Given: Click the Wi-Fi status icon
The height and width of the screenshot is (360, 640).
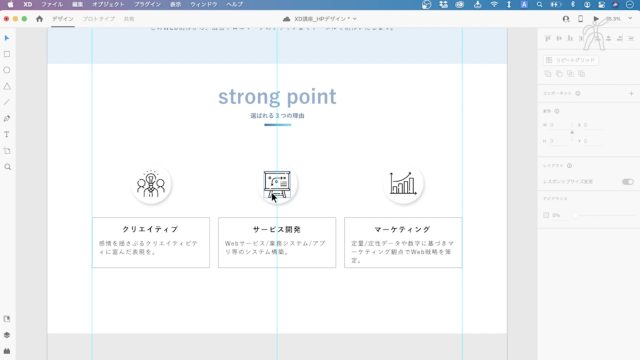Looking at the screenshot, I should (x=494, y=4).
